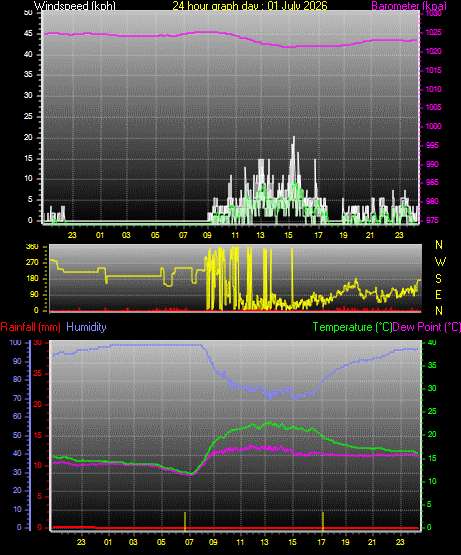The height and width of the screenshot is (555, 461).
Task: Click compass letter N beside the 0 level
Action: point(439,311)
